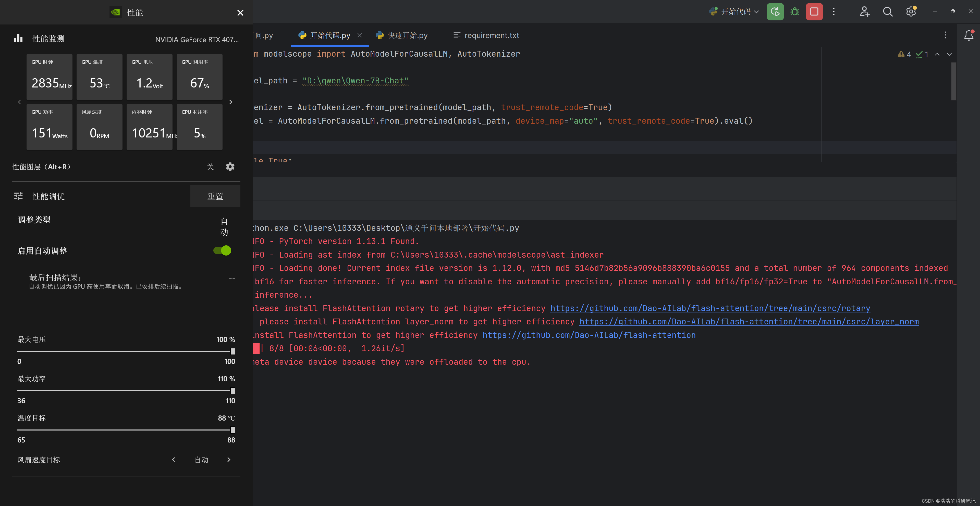Image resolution: width=980 pixels, height=506 pixels.
Task: Open the requirement.txt tab
Action: [x=486, y=35]
